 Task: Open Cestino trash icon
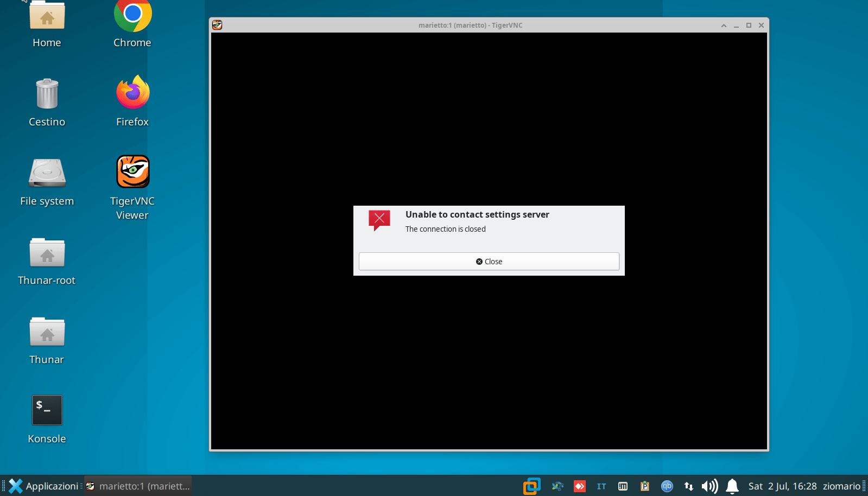point(47,94)
